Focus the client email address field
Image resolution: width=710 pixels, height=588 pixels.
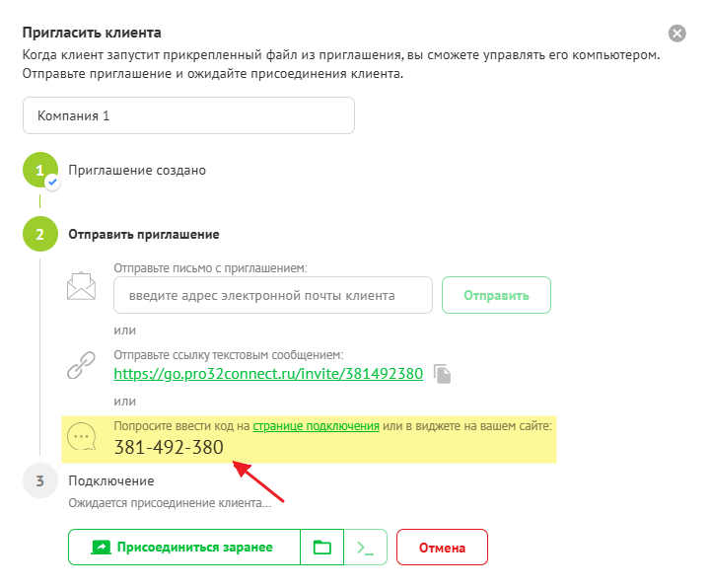pyautogui.click(x=273, y=295)
